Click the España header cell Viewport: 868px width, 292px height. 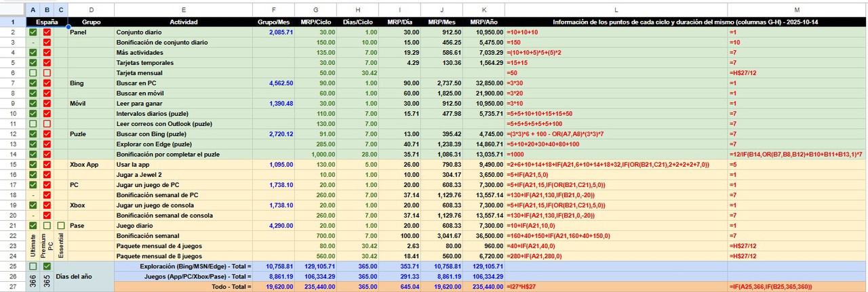click(47, 22)
